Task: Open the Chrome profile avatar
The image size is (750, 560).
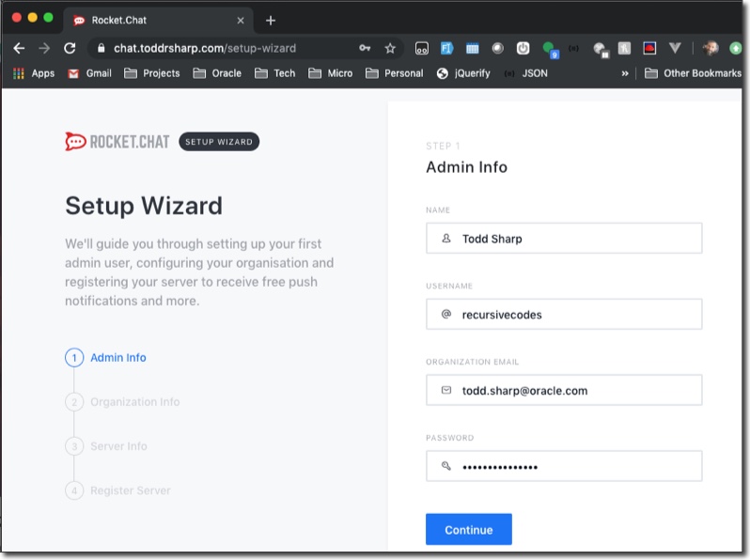Action: click(711, 48)
